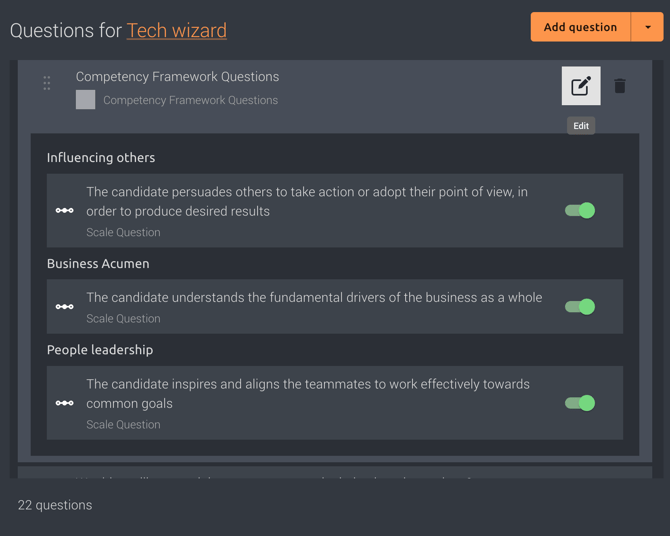Open the Tech wizard link

(x=176, y=31)
